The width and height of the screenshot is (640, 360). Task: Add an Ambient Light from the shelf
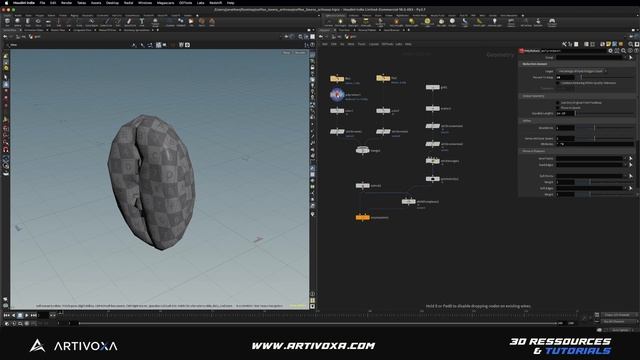(494, 22)
